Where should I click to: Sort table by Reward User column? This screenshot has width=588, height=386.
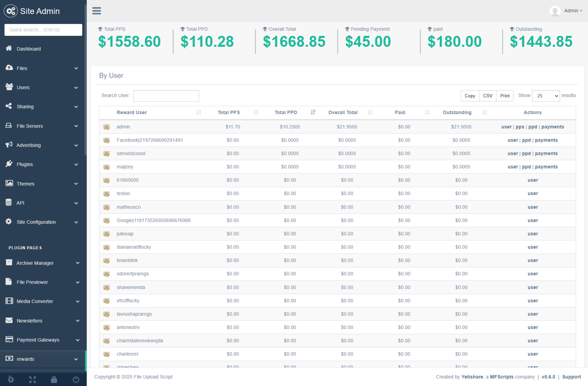click(x=132, y=113)
